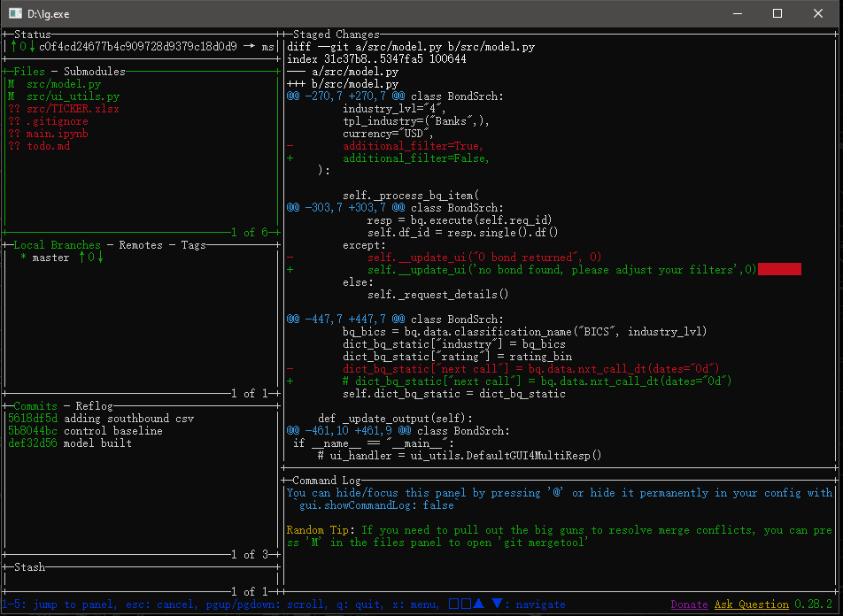Screen dimensions: 843x616
Task: Click the Donate link
Action: pyautogui.click(x=688, y=604)
